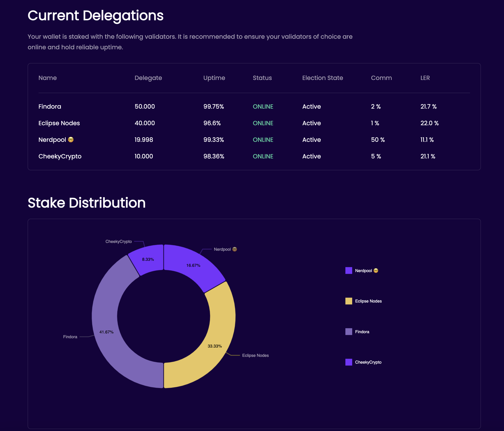
Task: Click the Findora legend color swatch
Action: click(x=349, y=332)
